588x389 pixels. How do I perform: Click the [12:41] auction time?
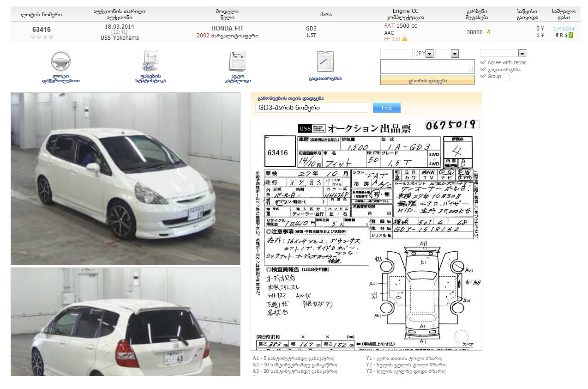pyautogui.click(x=120, y=32)
